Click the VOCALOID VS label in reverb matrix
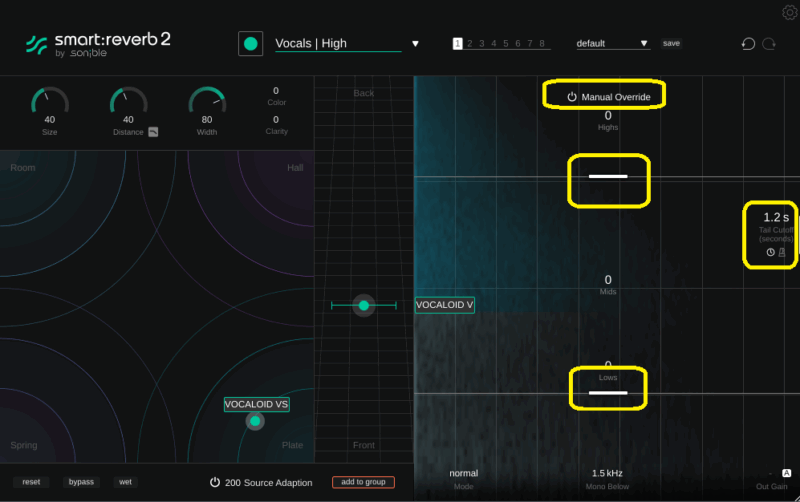This screenshot has width=800, height=502. [x=257, y=405]
